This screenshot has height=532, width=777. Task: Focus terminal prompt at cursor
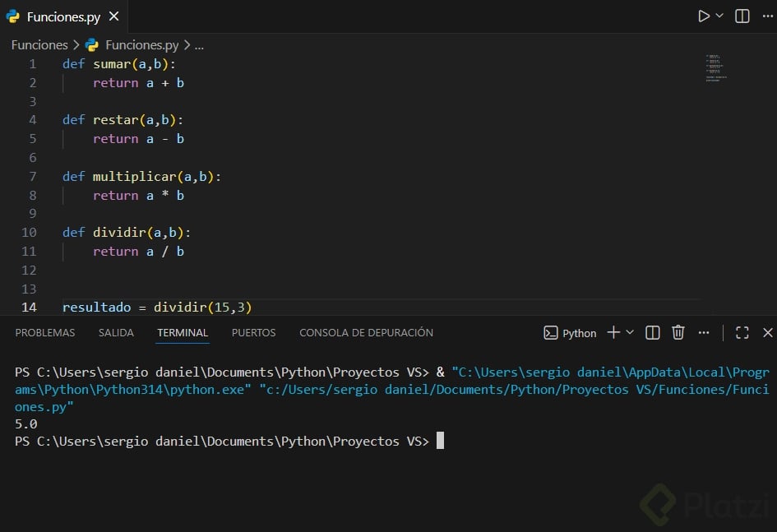coord(440,441)
